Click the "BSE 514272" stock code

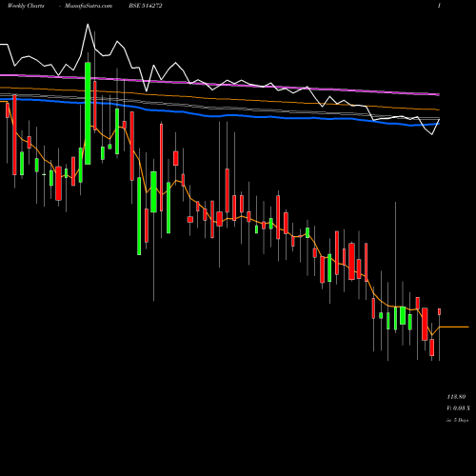click(x=146, y=6)
